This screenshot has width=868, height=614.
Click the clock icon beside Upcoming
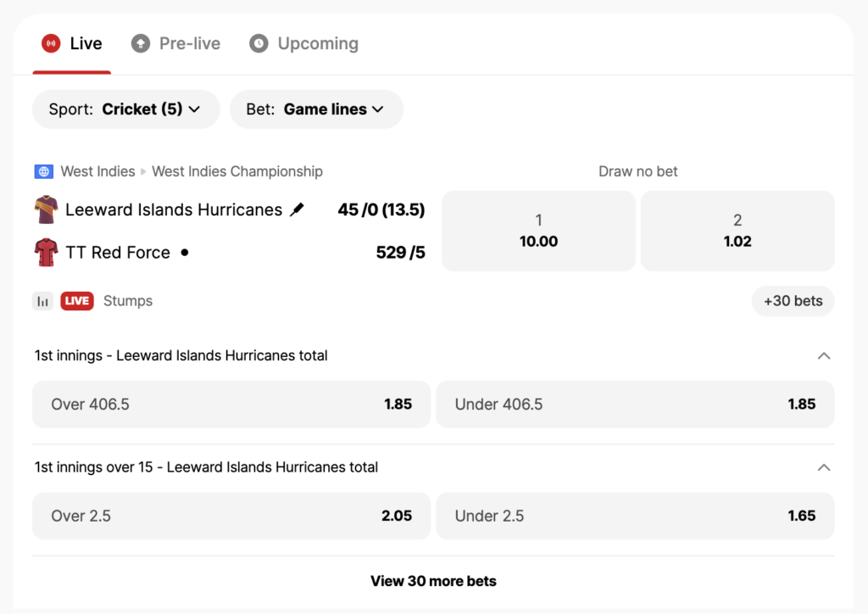[x=258, y=43]
